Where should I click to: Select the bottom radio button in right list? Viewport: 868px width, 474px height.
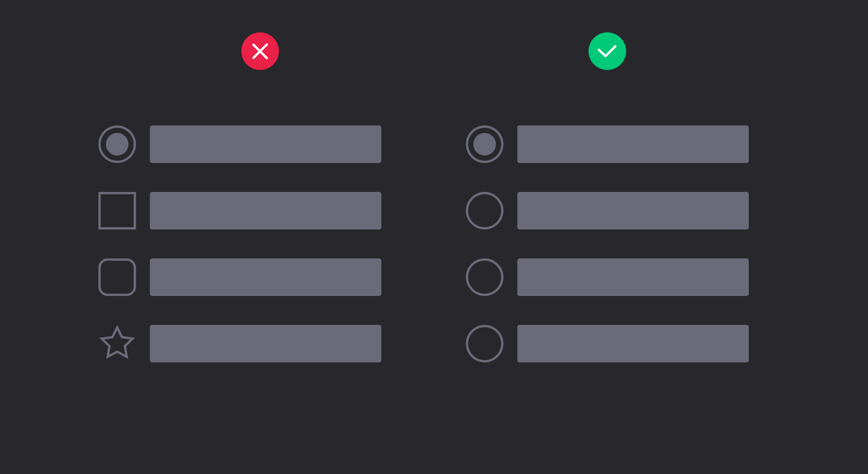click(x=484, y=343)
